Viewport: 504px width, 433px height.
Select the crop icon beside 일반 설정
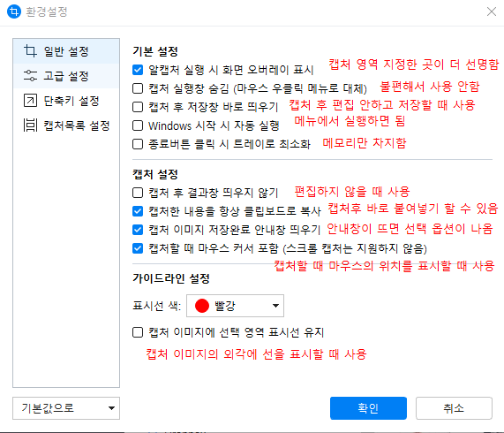point(30,51)
